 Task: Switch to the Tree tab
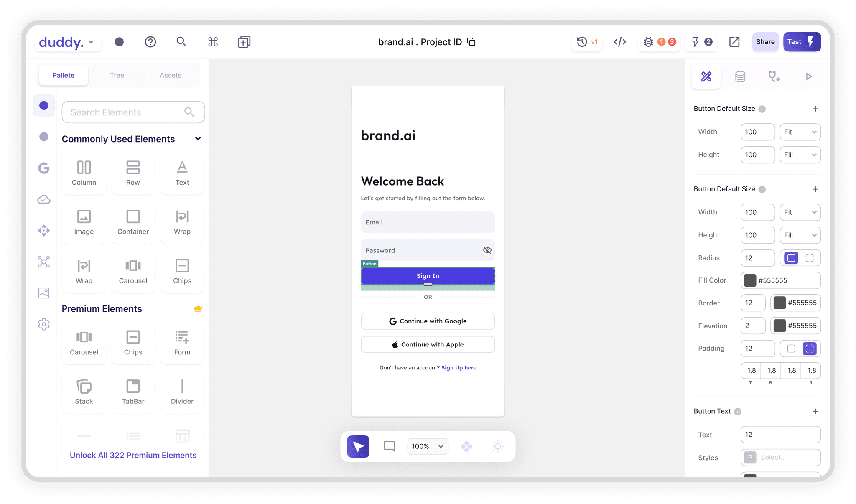click(x=116, y=74)
